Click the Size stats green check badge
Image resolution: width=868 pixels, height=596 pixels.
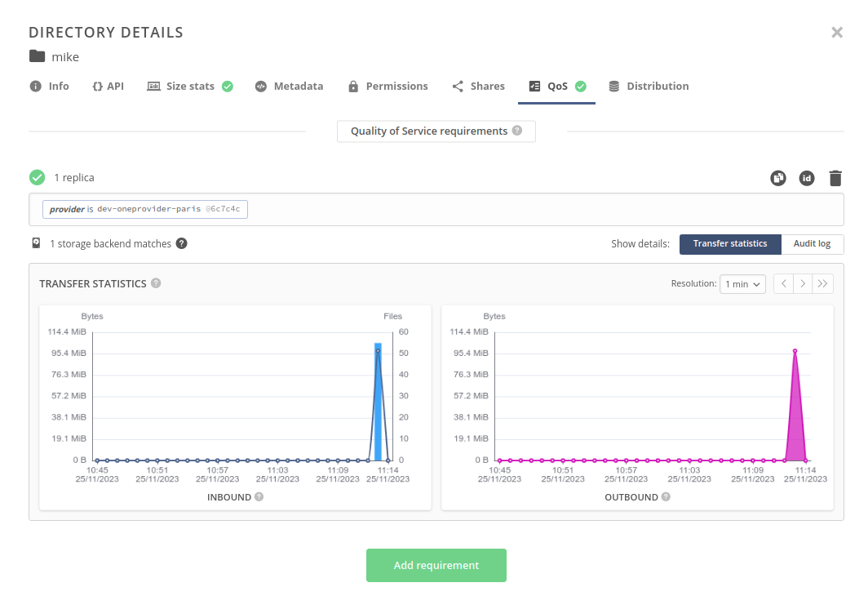(x=228, y=87)
